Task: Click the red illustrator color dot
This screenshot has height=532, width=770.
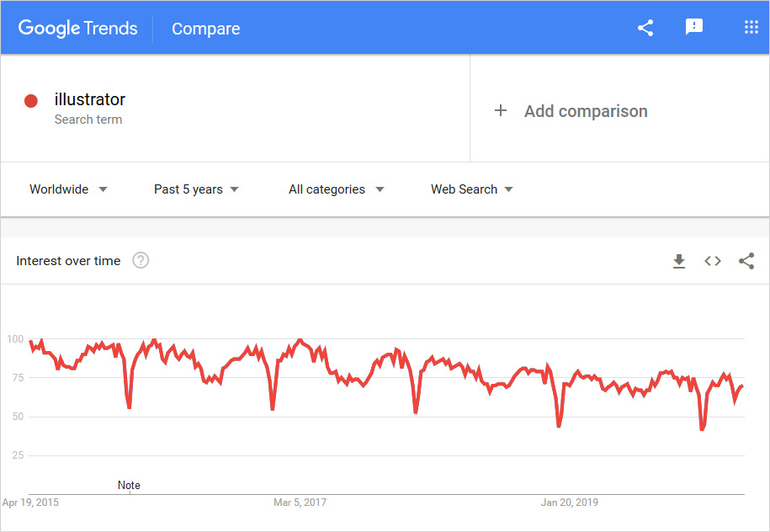Action: coord(31,101)
